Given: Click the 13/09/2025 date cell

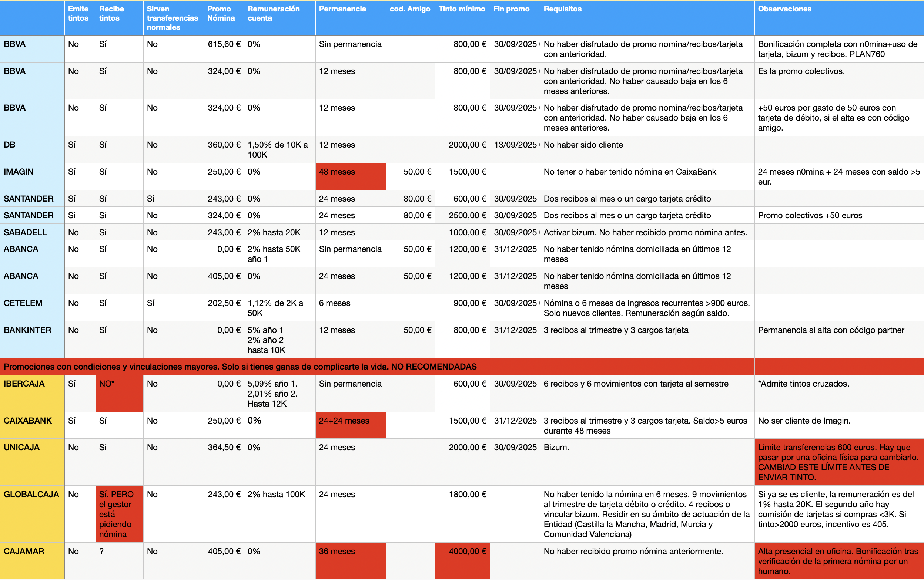Looking at the screenshot, I should [x=515, y=149].
